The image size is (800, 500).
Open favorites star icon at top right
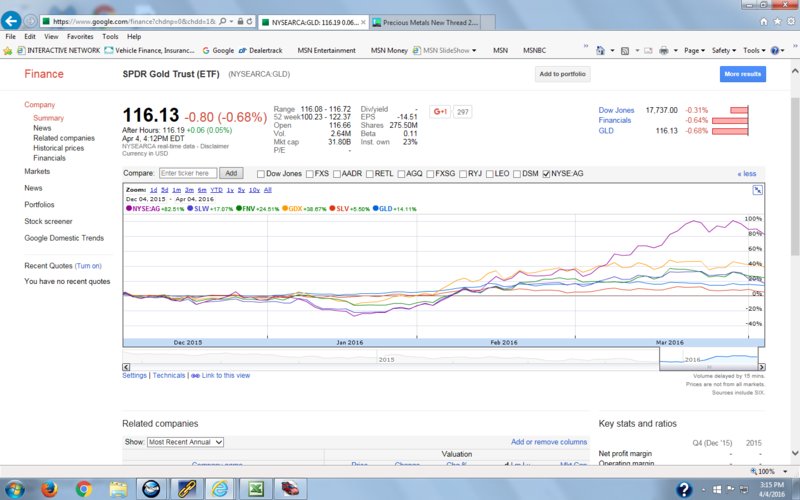click(777, 21)
